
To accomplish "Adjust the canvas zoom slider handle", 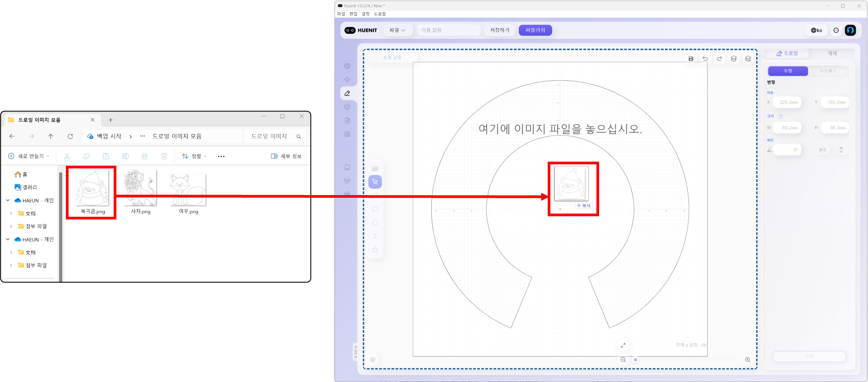I will (x=636, y=360).
